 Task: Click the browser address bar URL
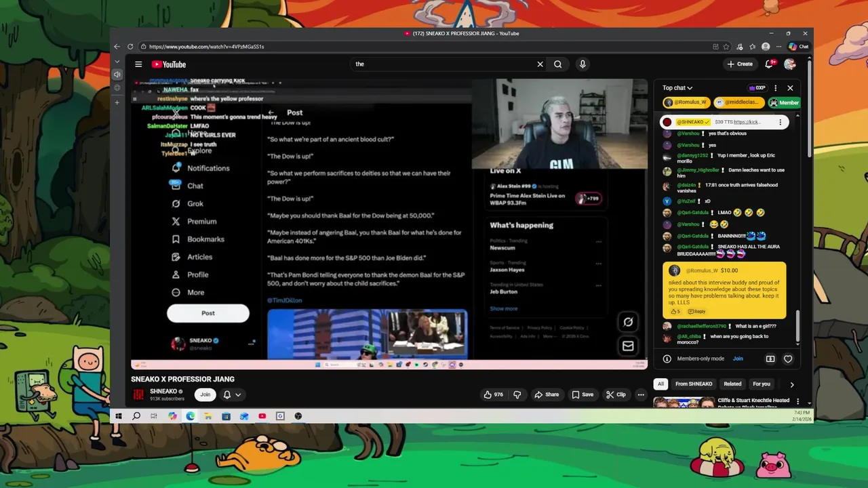[x=207, y=47]
